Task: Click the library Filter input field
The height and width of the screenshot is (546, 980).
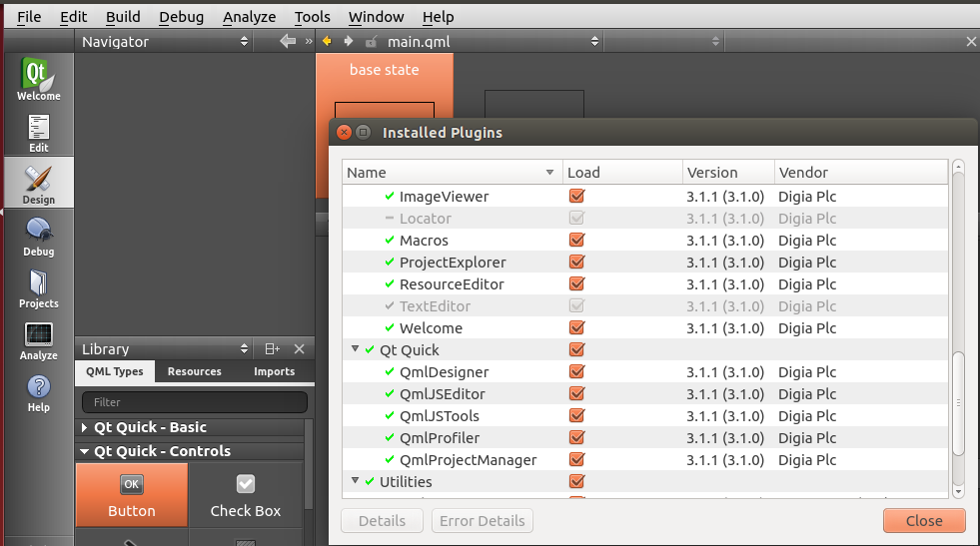Action: pos(194,402)
